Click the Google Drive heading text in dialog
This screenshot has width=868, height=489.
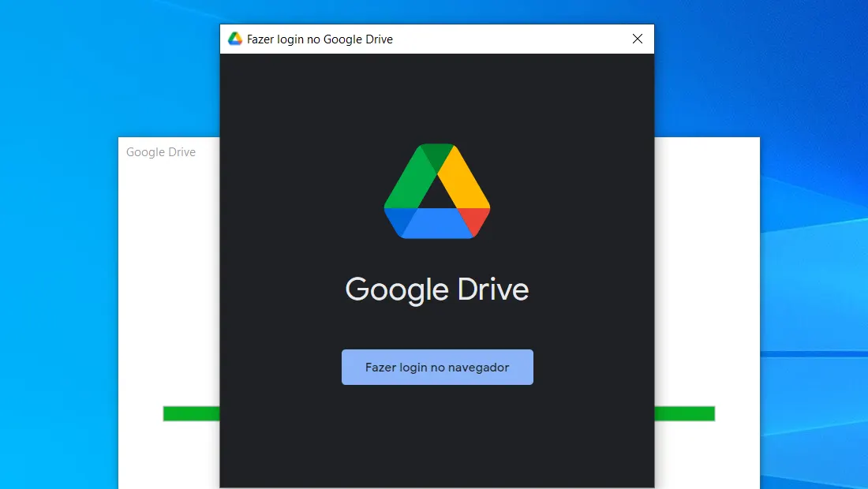(x=437, y=290)
